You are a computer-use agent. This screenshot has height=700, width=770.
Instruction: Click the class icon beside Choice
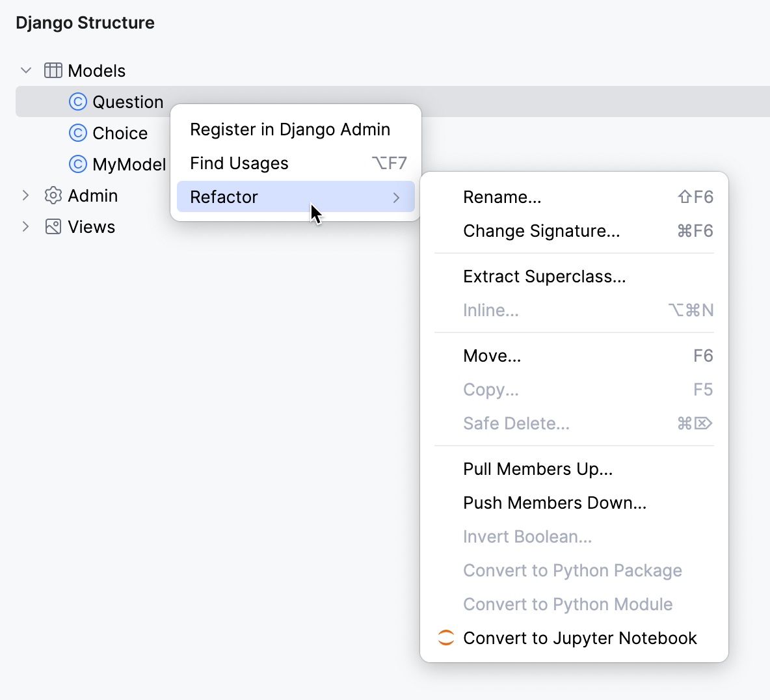coord(77,133)
